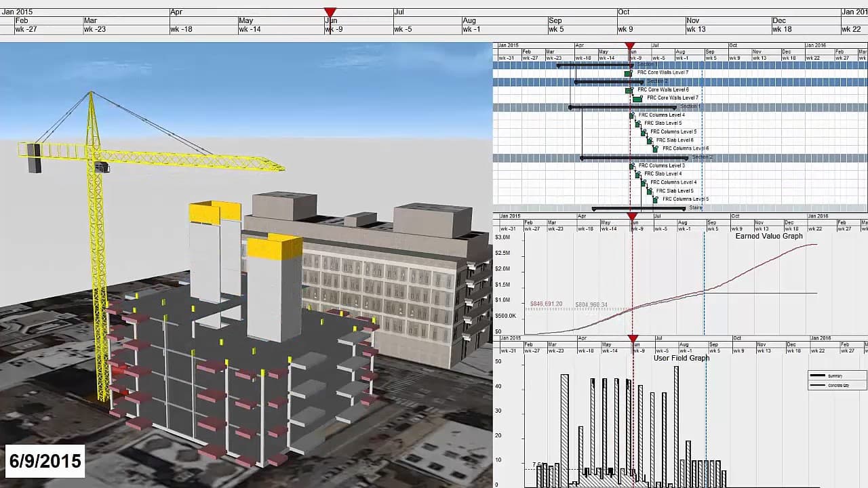Click the FRC Columns Level 3 task icon
This screenshot has height=488, width=868.
point(631,167)
